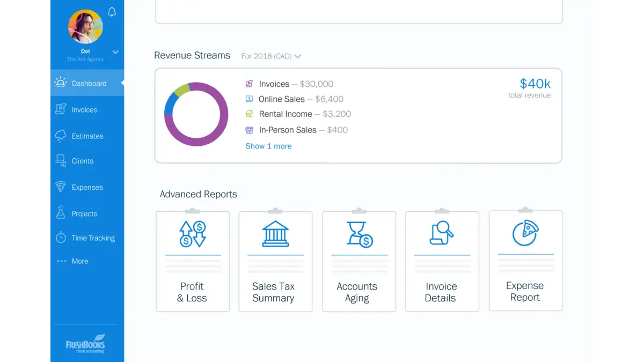The height and width of the screenshot is (362, 644).
Task: Open the For 2018 (CAD) dropdown
Action: 271,56
